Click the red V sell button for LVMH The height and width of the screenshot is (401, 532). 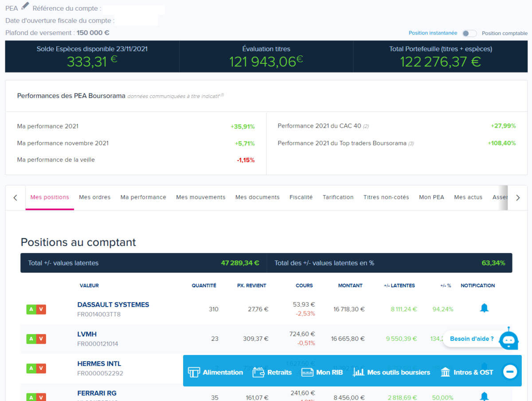point(41,339)
